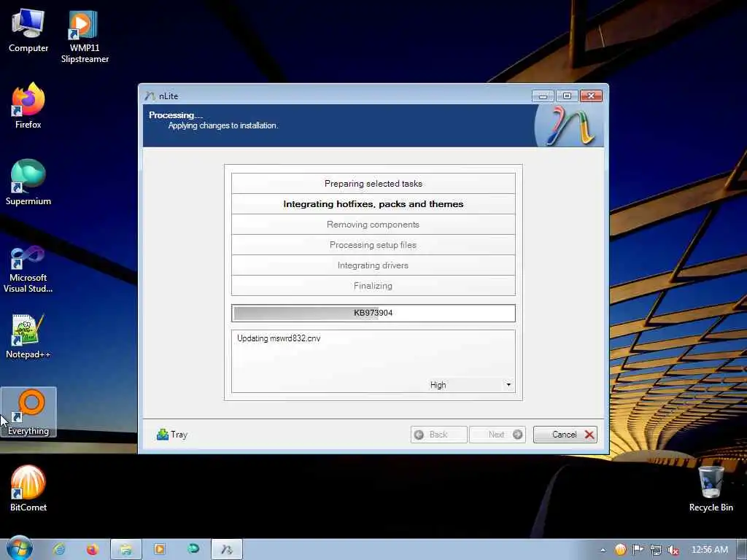Open media player taskbar icon
Image resolution: width=747 pixels, height=560 pixels.
click(160, 549)
